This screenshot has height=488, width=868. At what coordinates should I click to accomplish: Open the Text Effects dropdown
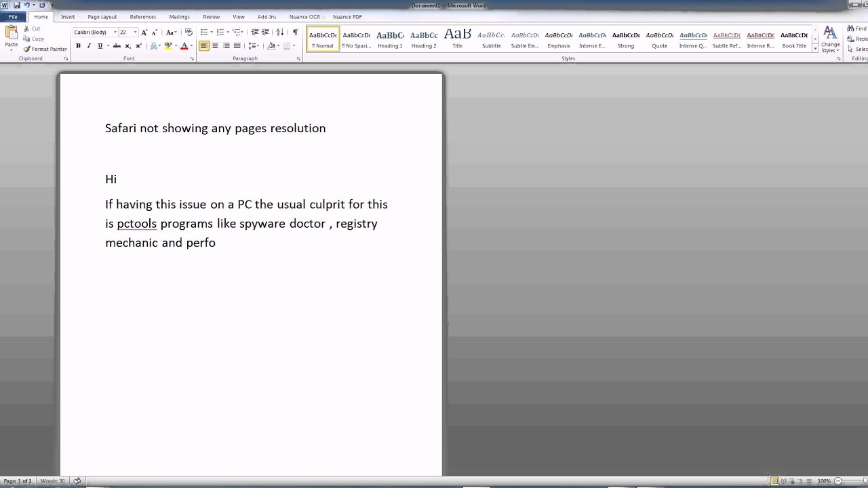click(x=155, y=46)
